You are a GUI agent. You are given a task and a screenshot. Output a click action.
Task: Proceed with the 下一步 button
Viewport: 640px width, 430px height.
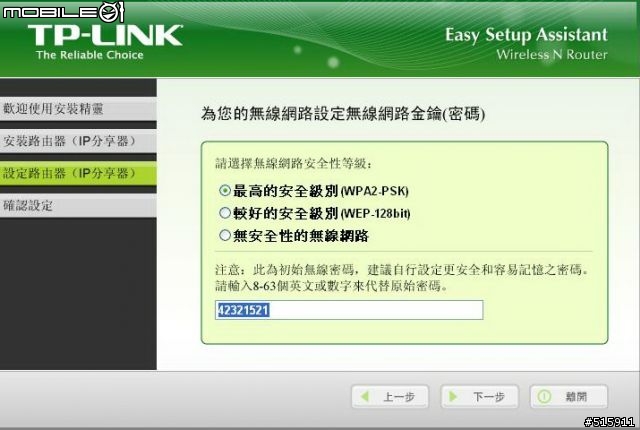coord(480,397)
